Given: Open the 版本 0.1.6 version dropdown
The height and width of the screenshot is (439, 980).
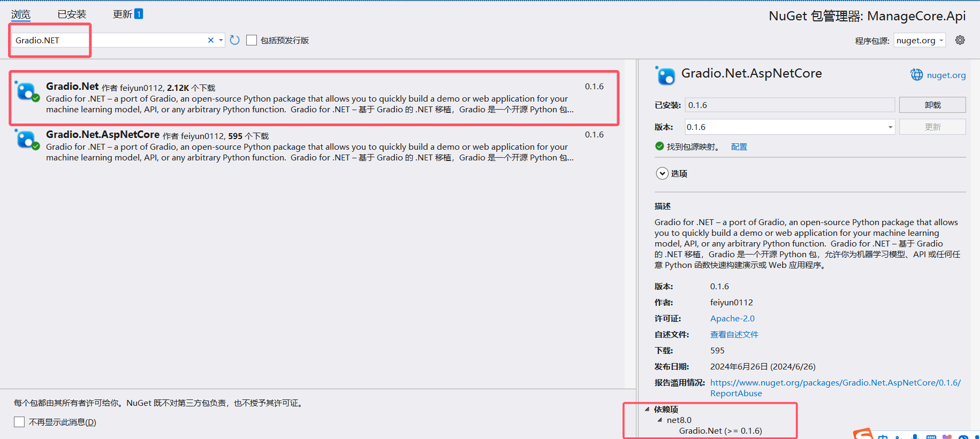Looking at the screenshot, I should (790, 127).
